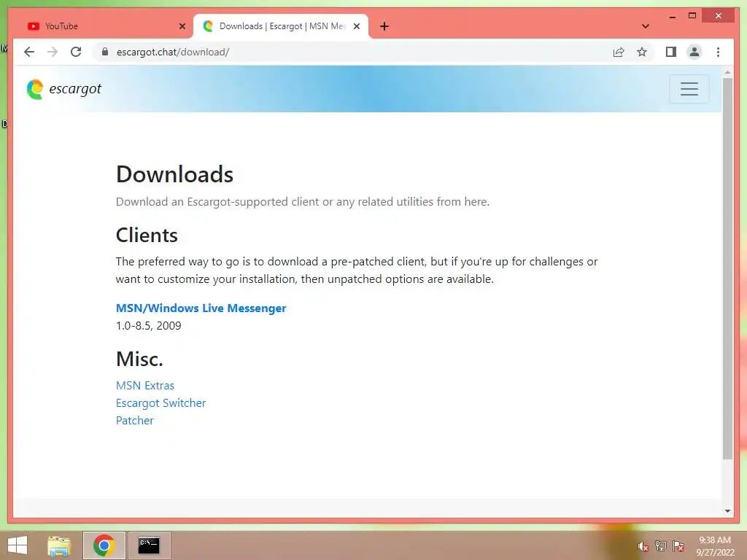Click the scrollbar down arrow
The height and width of the screenshot is (560, 747).
coord(727,511)
